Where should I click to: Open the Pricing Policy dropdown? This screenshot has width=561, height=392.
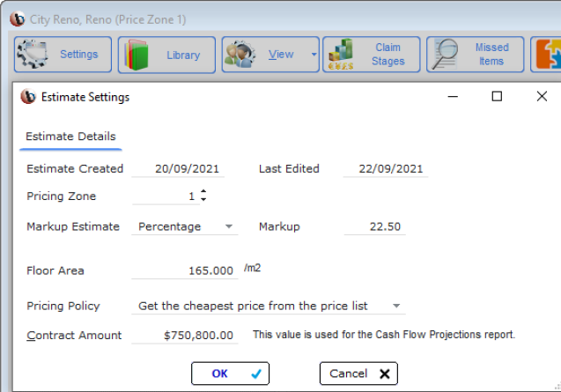point(269,306)
